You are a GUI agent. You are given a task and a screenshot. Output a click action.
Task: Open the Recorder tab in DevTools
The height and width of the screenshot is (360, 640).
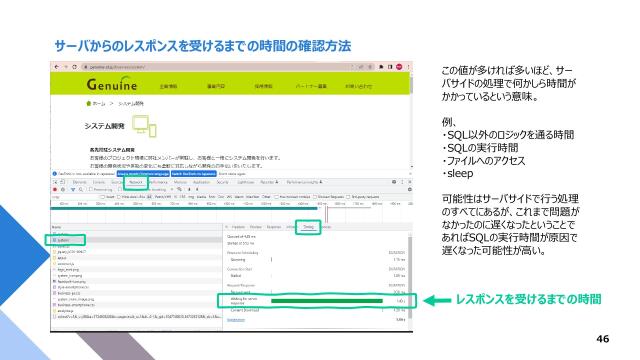pyautogui.click(x=269, y=182)
